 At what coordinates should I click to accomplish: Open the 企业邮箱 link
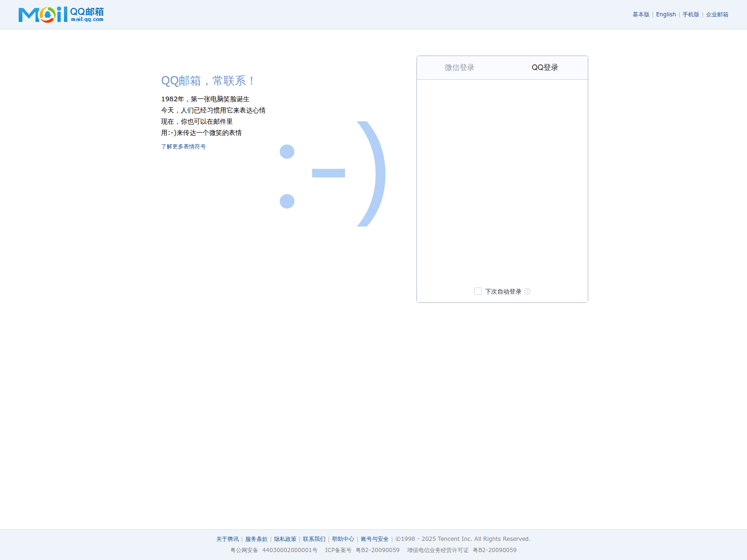pos(717,14)
